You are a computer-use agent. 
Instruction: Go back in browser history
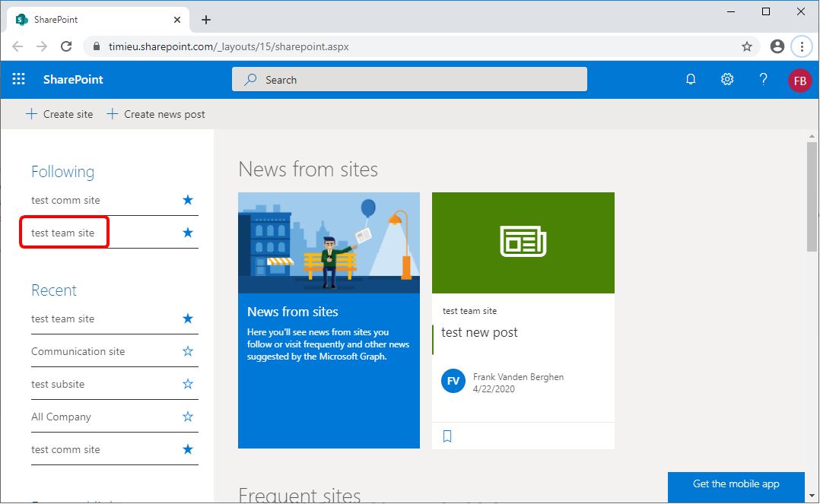pyautogui.click(x=17, y=46)
